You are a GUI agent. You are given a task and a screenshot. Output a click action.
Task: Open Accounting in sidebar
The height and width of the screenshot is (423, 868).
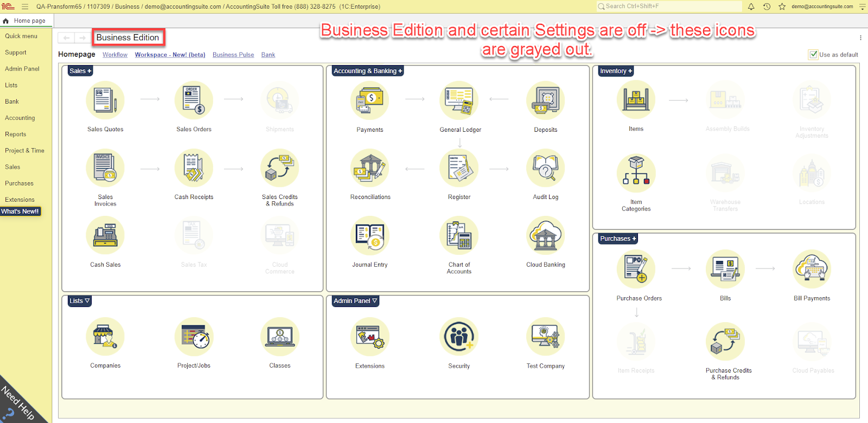[x=20, y=118]
